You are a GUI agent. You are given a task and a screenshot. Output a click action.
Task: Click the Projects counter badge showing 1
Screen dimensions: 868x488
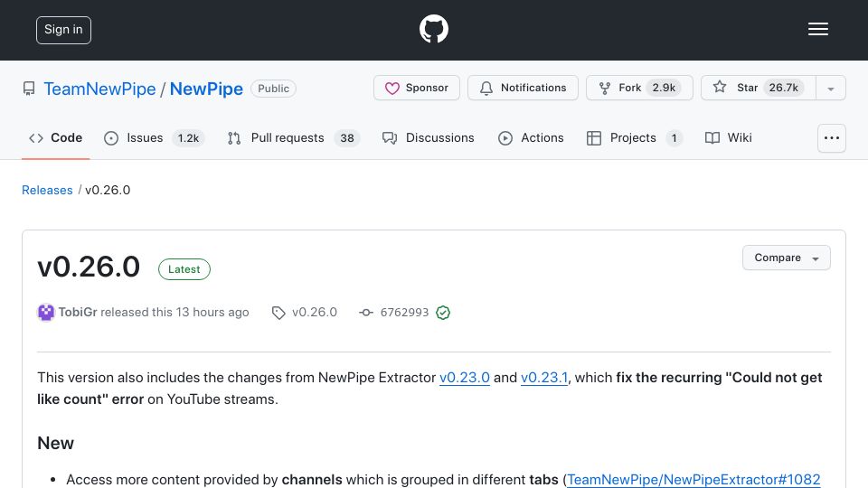pyautogui.click(x=674, y=138)
